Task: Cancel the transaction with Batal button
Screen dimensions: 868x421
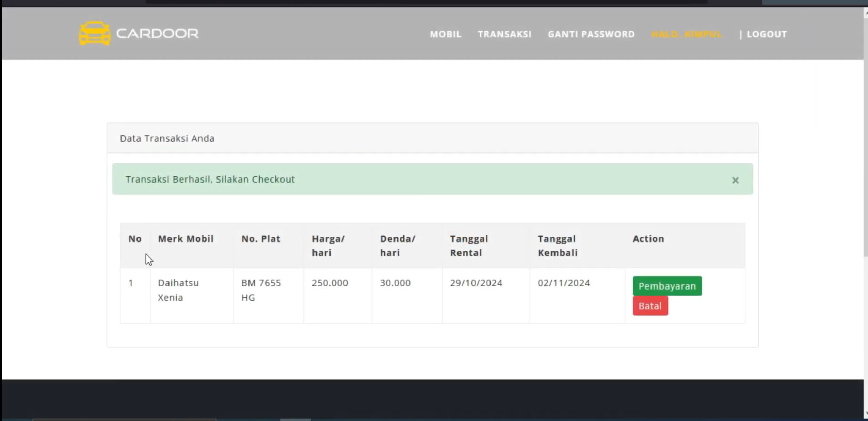Action: 650,306
